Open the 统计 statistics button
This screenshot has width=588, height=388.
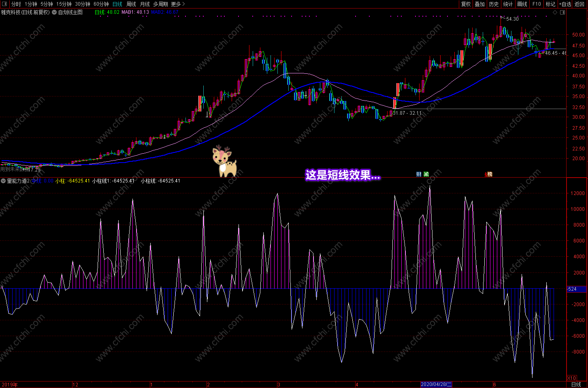pyautogui.click(x=508, y=4)
